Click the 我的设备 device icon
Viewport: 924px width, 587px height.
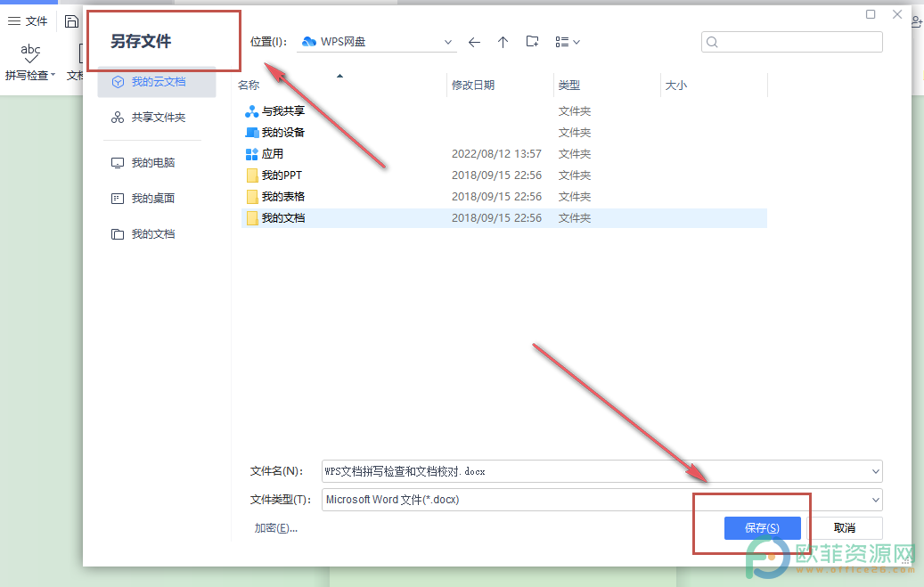(251, 133)
